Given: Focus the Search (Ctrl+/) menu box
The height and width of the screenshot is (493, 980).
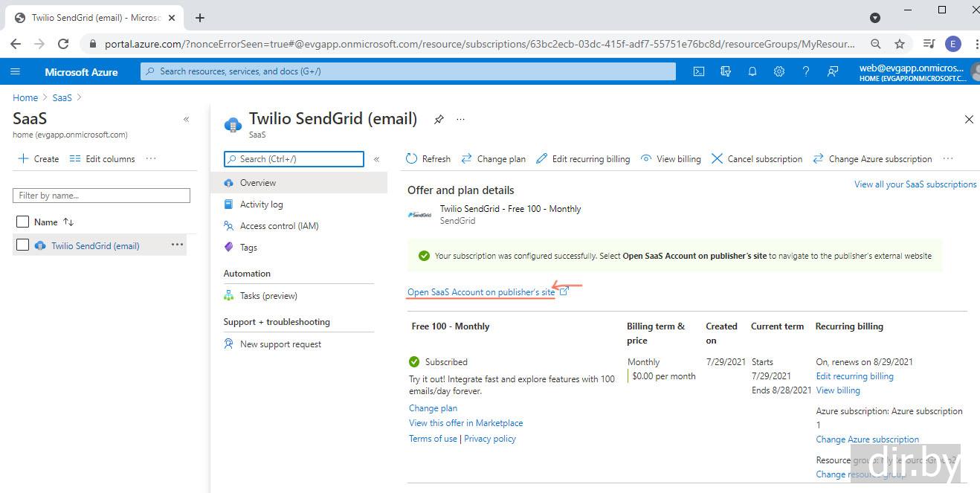Looking at the screenshot, I should coord(294,159).
